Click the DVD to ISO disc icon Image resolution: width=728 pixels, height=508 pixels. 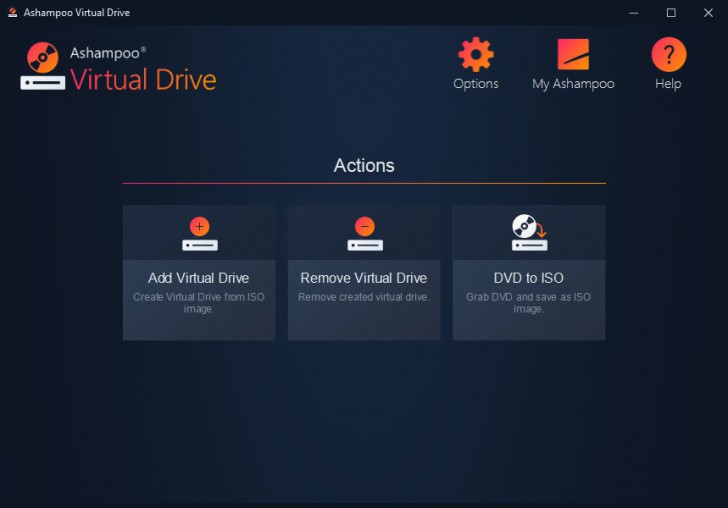pyautogui.click(x=529, y=233)
